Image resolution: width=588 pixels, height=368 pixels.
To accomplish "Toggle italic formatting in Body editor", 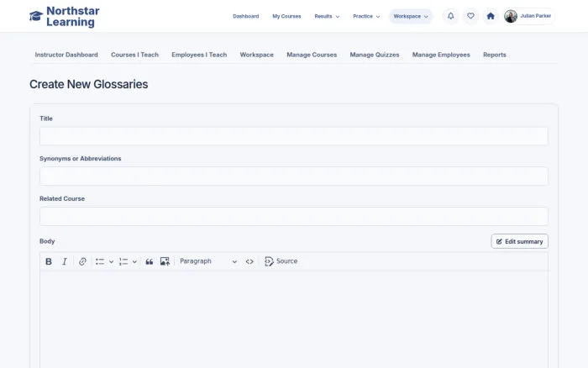I will 65,261.
